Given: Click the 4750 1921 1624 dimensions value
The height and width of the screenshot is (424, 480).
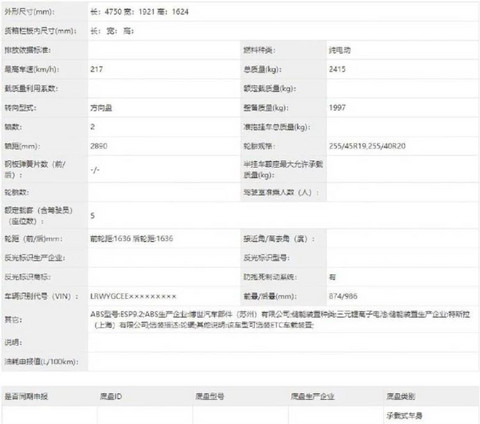Looking at the screenshot, I should pyautogui.click(x=139, y=12).
